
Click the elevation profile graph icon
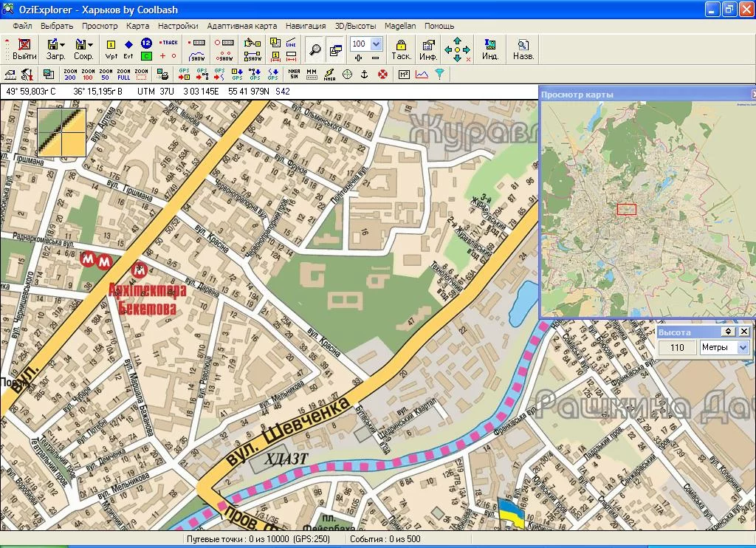click(x=422, y=75)
